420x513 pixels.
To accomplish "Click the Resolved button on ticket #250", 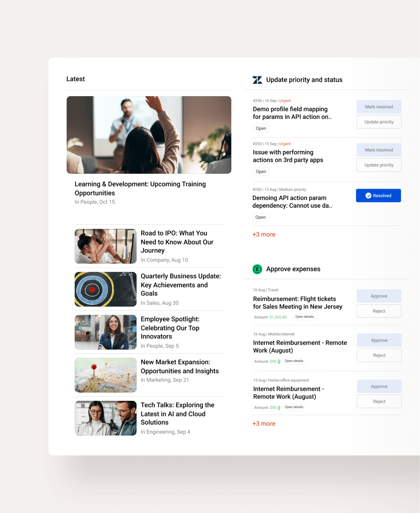I will click(x=378, y=195).
